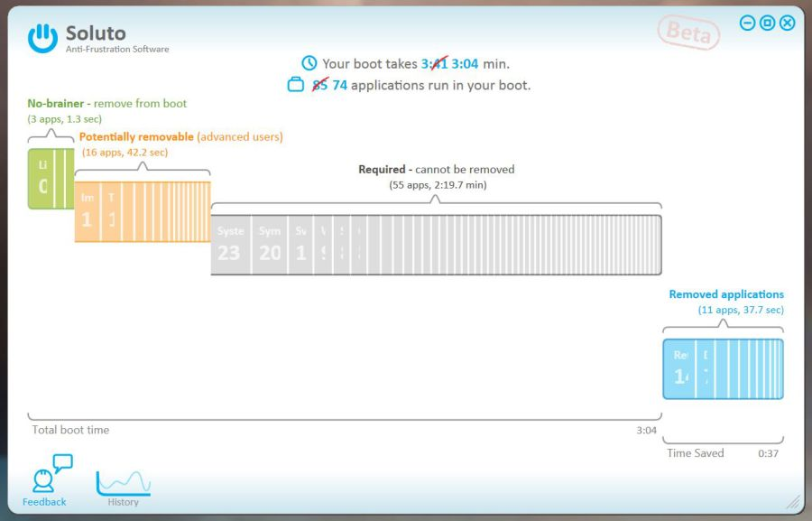Select the first orange segment labeled Im
This screenshot has width=812, height=521.
[x=88, y=211]
